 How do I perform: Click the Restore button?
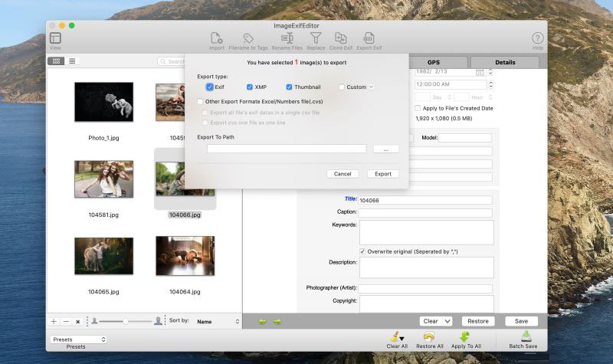[478, 321]
